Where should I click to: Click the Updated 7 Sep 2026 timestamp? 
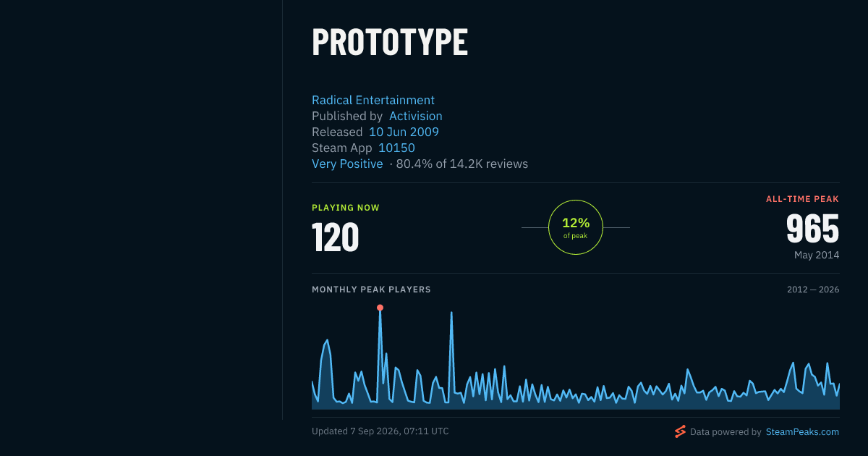(x=380, y=431)
